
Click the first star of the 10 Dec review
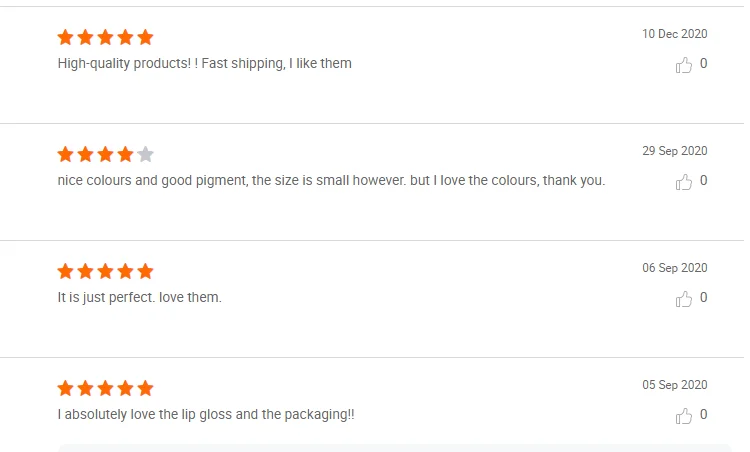click(66, 37)
